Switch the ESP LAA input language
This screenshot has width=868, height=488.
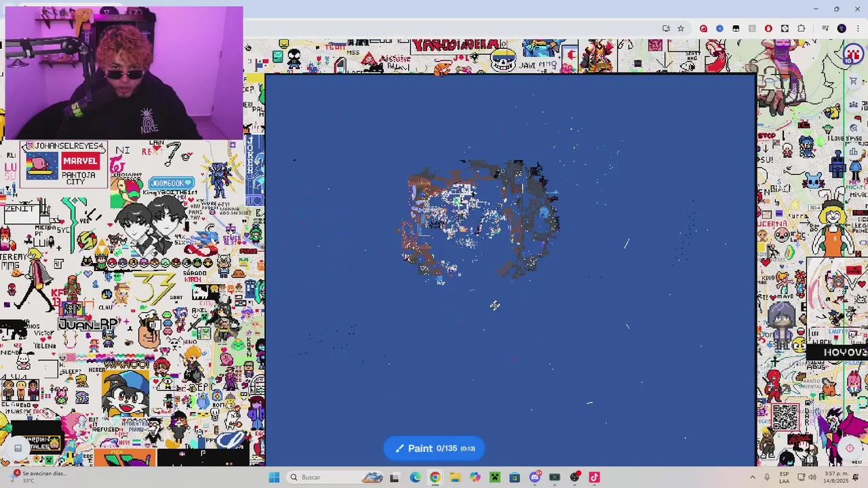tap(784, 477)
